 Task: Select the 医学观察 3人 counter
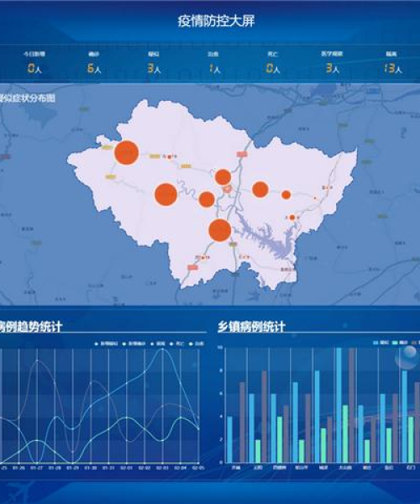click(x=333, y=62)
